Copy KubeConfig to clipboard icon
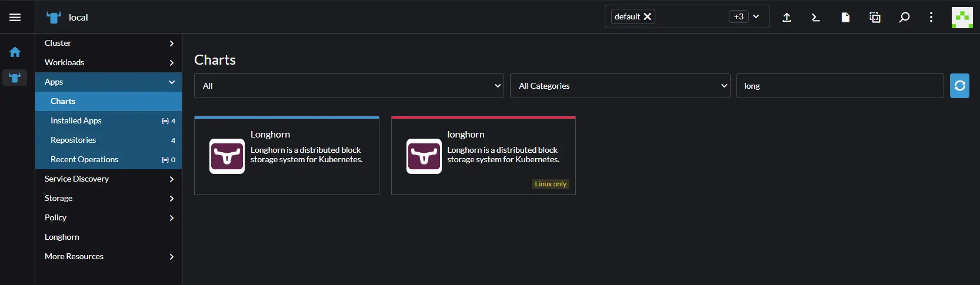 (875, 17)
